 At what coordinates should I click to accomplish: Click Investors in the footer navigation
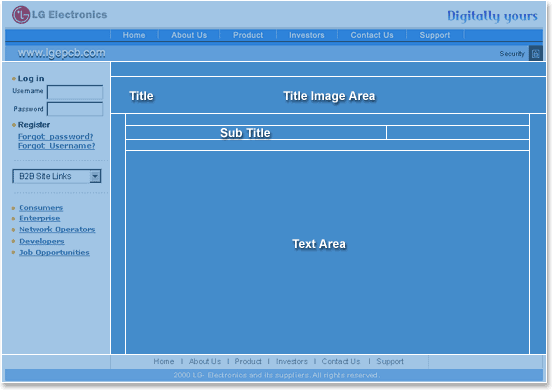[x=291, y=361]
